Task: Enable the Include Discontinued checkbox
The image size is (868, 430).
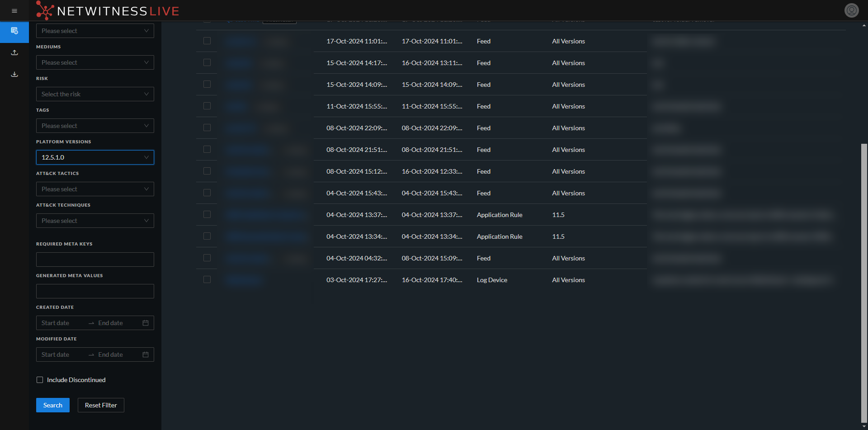Action: click(40, 380)
